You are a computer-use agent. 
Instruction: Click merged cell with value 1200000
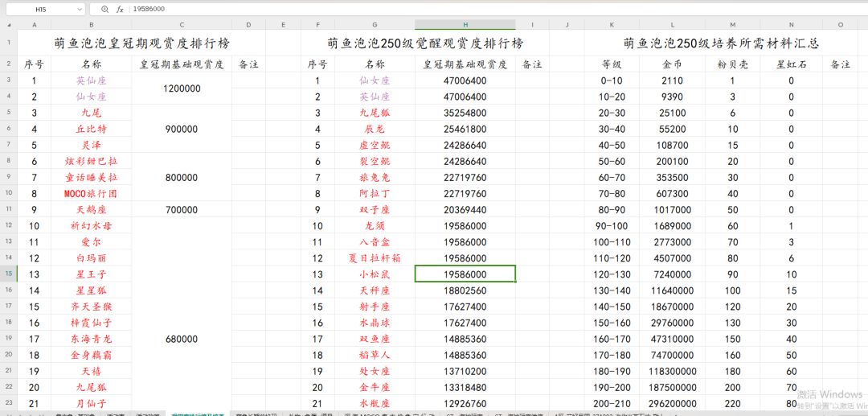coord(182,89)
